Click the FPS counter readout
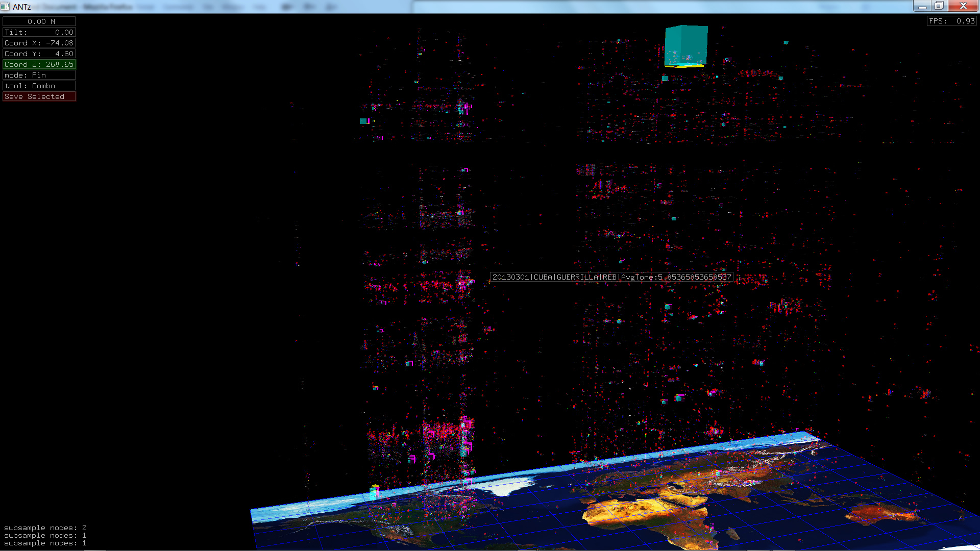 pyautogui.click(x=951, y=21)
